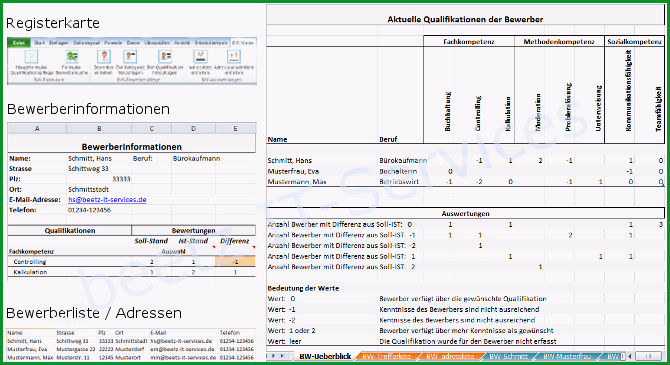Image resolution: width=670 pixels, height=365 pixels.
Task: Click the 'Fachkompetenz' header in the qualifications overview
Action: tap(469, 41)
